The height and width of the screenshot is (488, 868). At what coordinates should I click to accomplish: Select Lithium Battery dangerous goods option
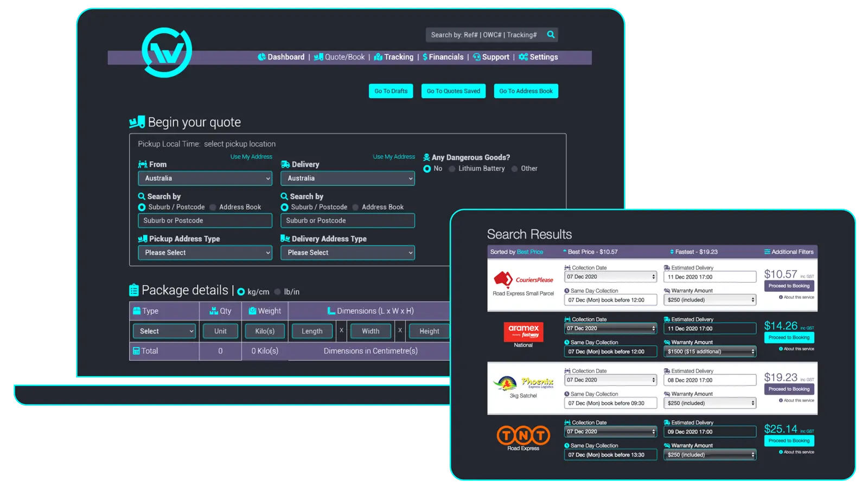point(452,169)
